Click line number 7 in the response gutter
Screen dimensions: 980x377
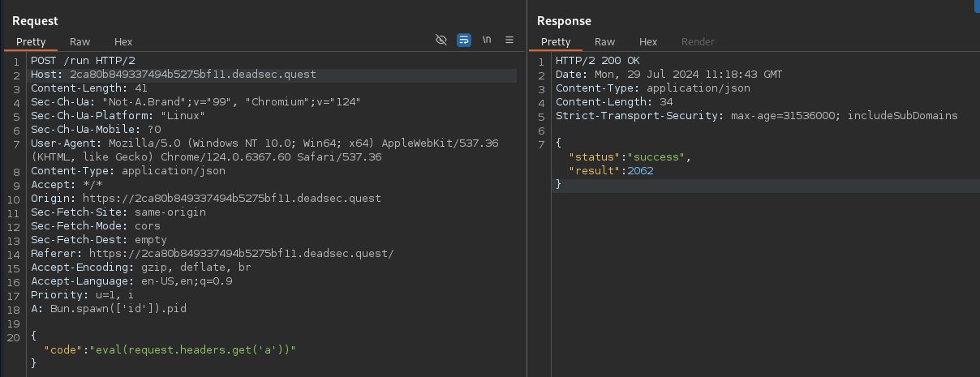pyautogui.click(x=543, y=144)
